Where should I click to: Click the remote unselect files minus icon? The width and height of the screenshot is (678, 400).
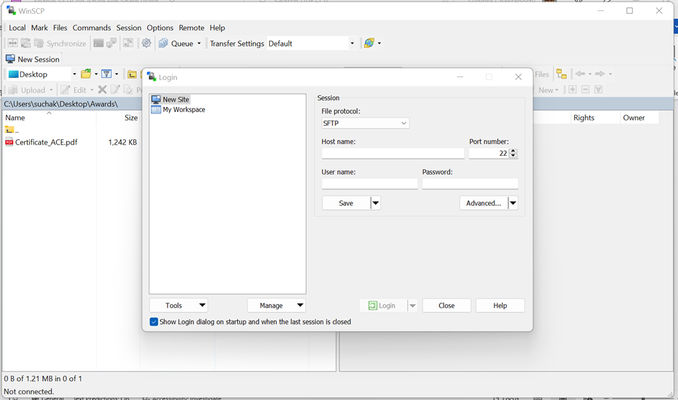585,90
